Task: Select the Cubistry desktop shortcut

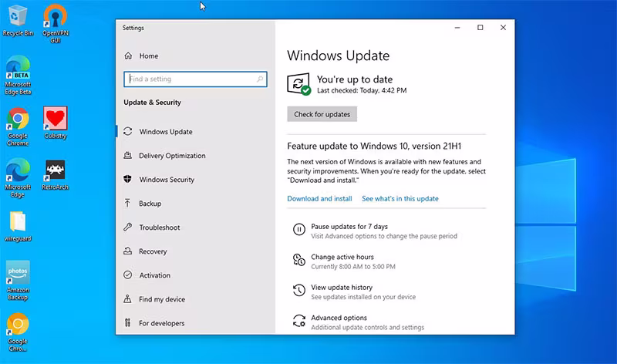Action: [56, 123]
